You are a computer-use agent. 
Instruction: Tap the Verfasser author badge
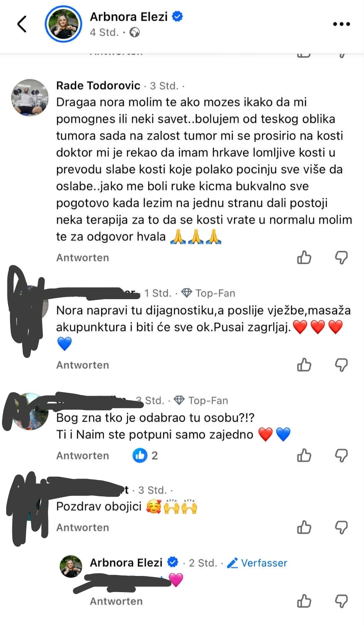(x=257, y=563)
